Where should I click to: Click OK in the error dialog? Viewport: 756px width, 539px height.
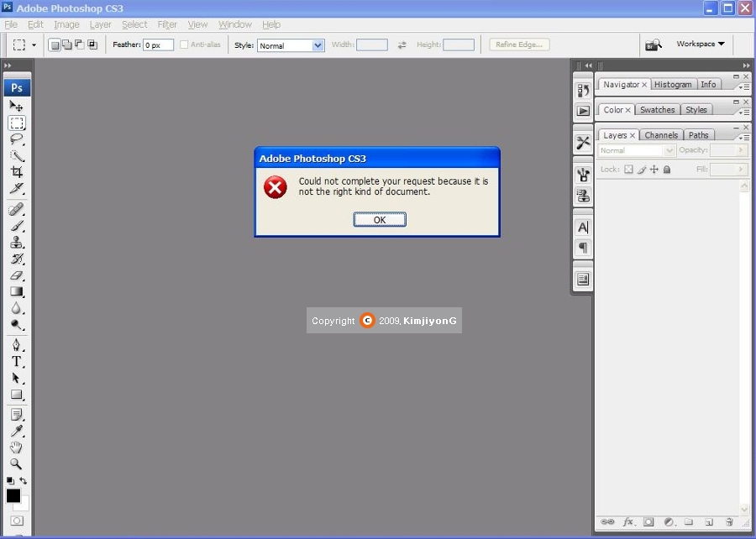pyautogui.click(x=380, y=220)
